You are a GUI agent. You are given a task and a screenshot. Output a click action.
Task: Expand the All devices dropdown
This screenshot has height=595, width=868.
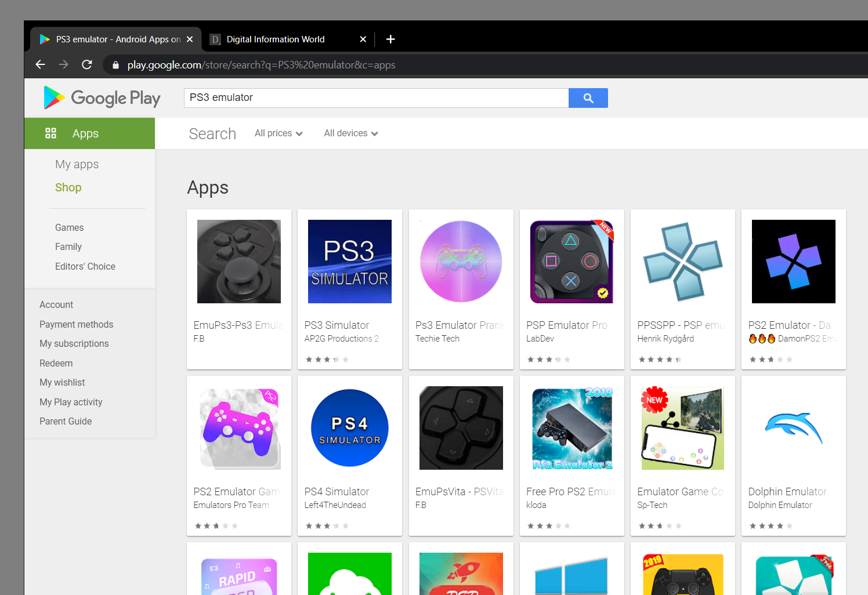(351, 133)
